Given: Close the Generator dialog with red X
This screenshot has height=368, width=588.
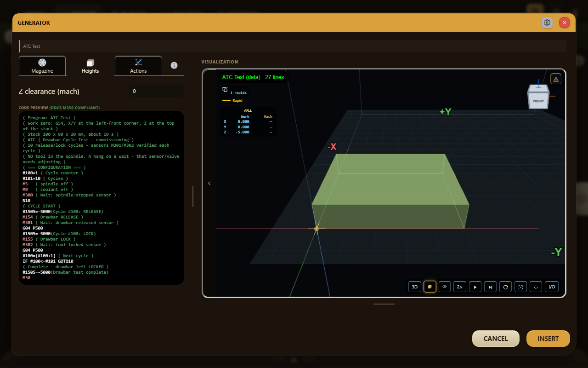Looking at the screenshot, I should (565, 23).
